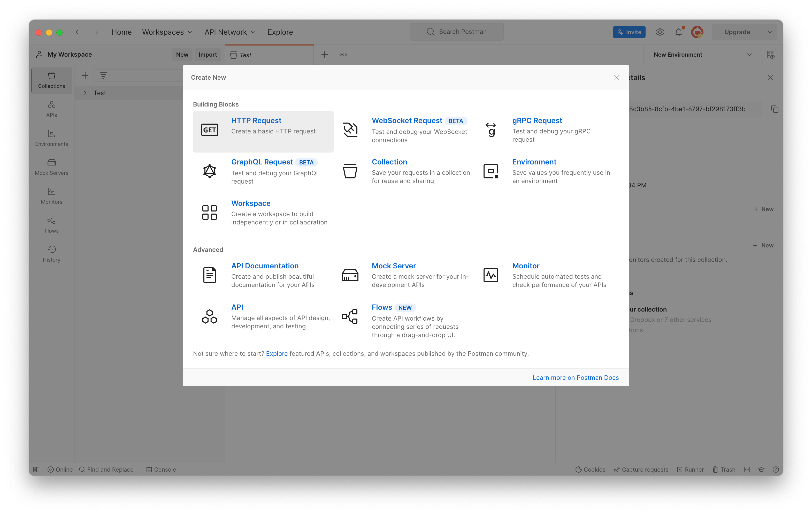Image resolution: width=812 pixels, height=514 pixels.
Task: Copy the collection ID in details panel
Action: coord(775,109)
